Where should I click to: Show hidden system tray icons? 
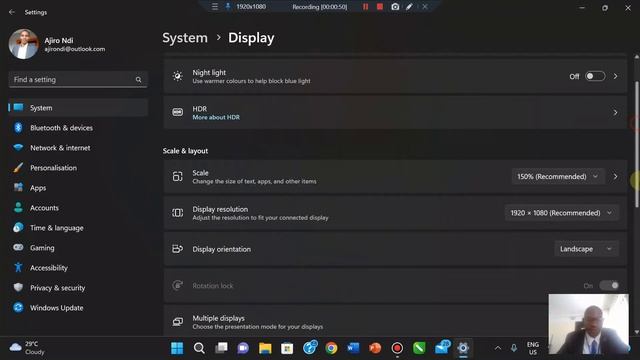click(x=498, y=348)
